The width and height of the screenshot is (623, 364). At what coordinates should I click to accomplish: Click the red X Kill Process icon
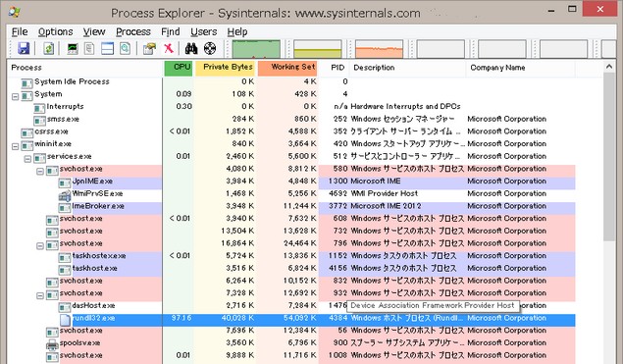(169, 48)
